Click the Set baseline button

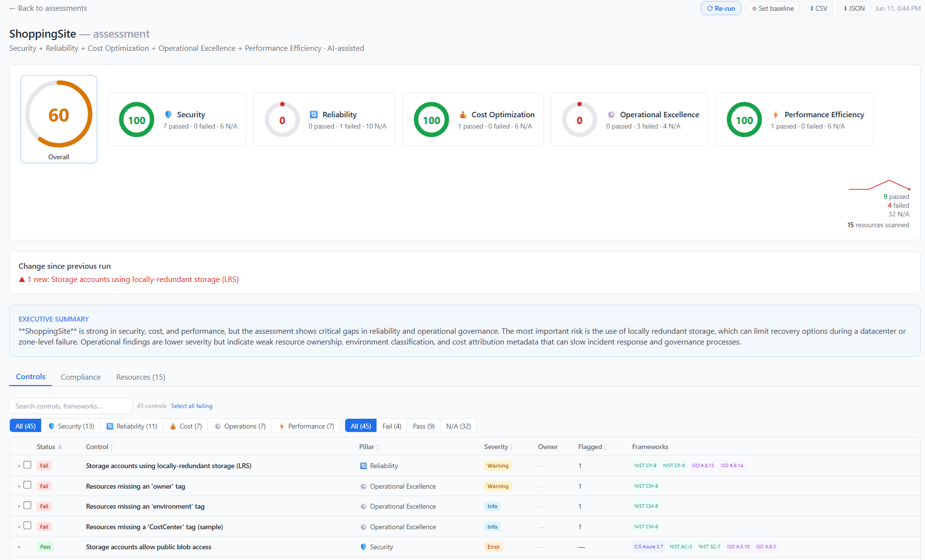(x=772, y=8)
